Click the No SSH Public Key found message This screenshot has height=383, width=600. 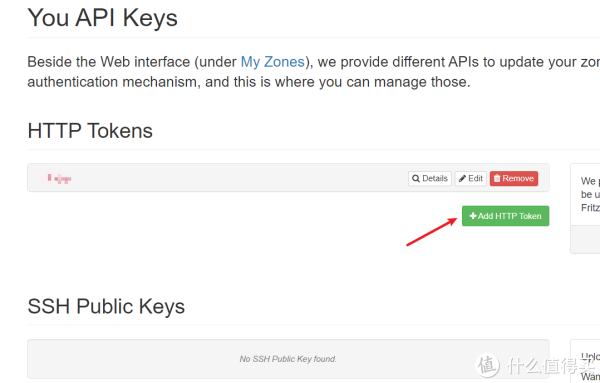[288, 359]
